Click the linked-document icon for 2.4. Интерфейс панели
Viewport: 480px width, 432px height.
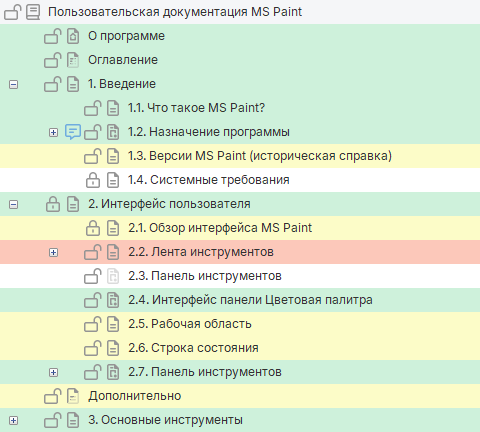click(x=113, y=300)
